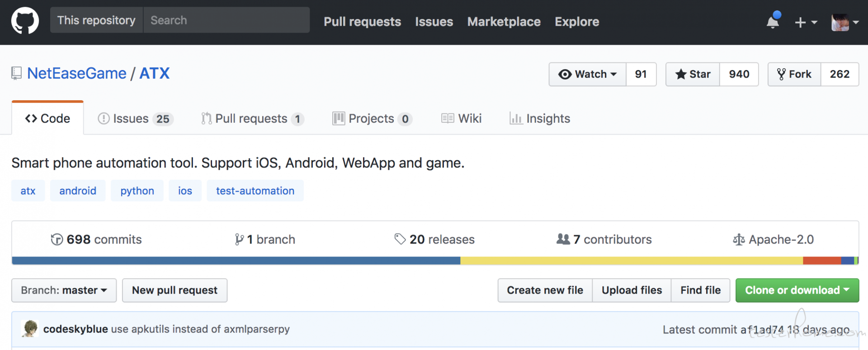Click the red segment of language bar
Viewport: 868px width, 350px height.
point(822,261)
